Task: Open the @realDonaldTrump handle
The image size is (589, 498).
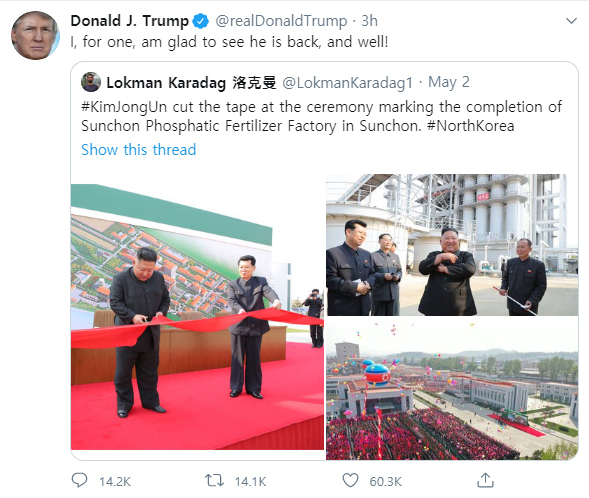Action: pyautogui.click(x=281, y=21)
